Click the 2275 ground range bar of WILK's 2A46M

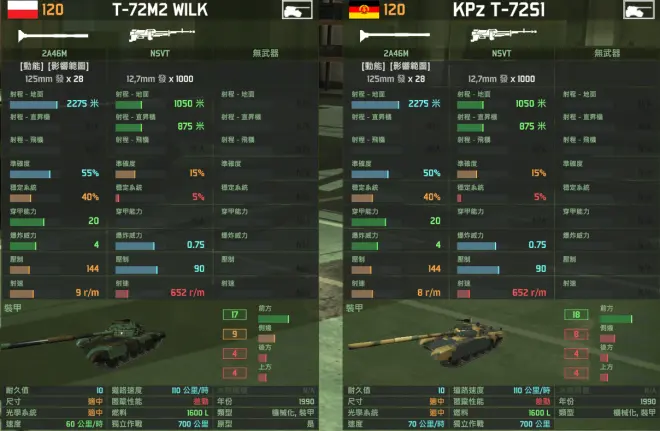[34, 104]
